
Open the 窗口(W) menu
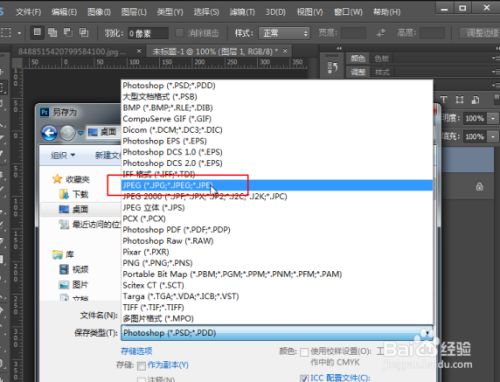[348, 12]
